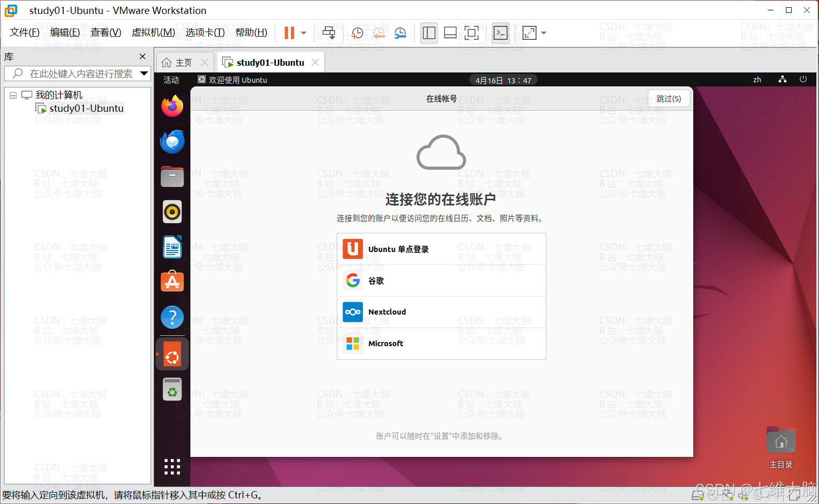This screenshot has height=504, width=819.
Task: Open the 帮助(H) menu
Action: [251, 33]
